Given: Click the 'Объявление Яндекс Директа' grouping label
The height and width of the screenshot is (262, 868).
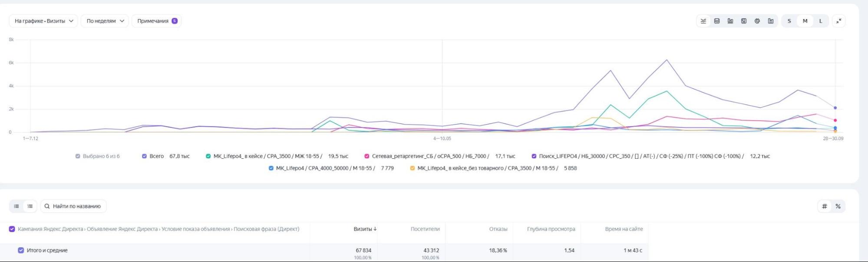Looking at the screenshot, I should pyautogui.click(x=122, y=229).
